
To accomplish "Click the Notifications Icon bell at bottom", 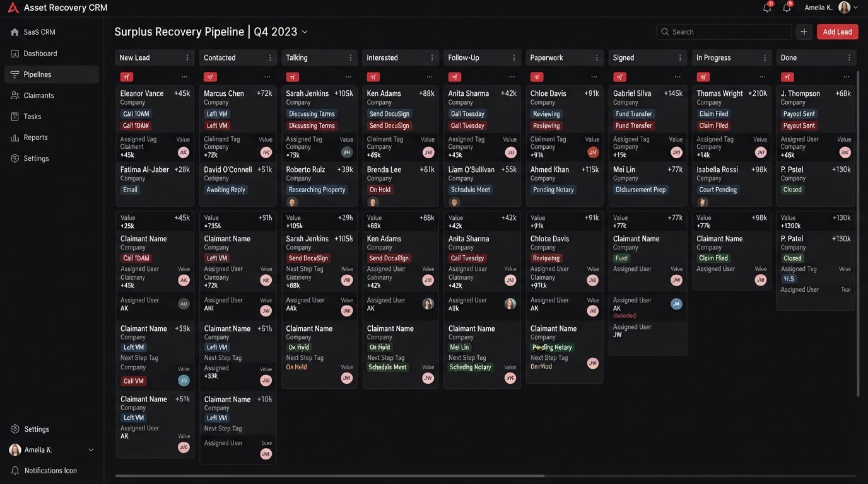I will [15, 471].
